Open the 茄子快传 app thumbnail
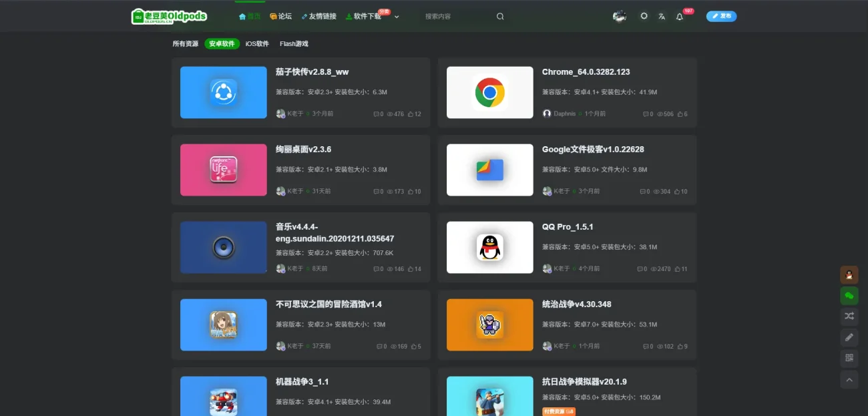Image resolution: width=868 pixels, height=416 pixels. pos(224,92)
